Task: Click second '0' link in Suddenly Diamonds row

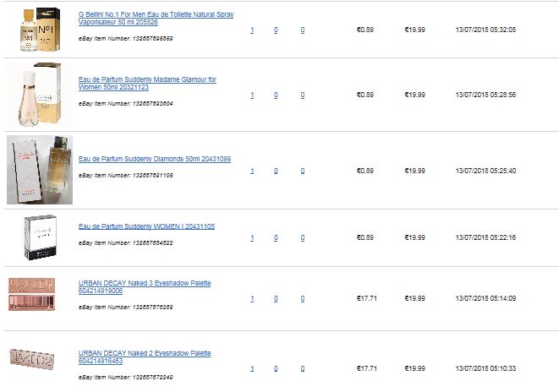Action: (x=302, y=171)
